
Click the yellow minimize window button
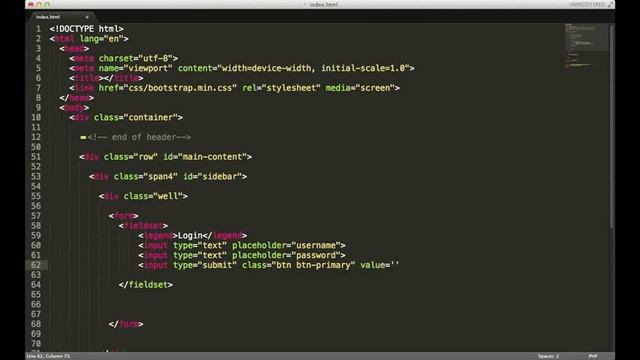[x=39, y=4]
